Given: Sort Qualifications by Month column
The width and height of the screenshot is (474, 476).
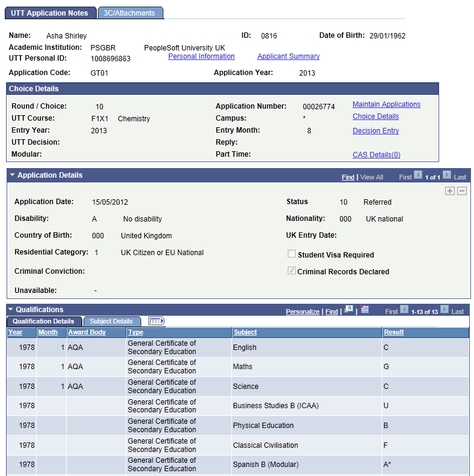Looking at the screenshot, I should pyautogui.click(x=48, y=332).
